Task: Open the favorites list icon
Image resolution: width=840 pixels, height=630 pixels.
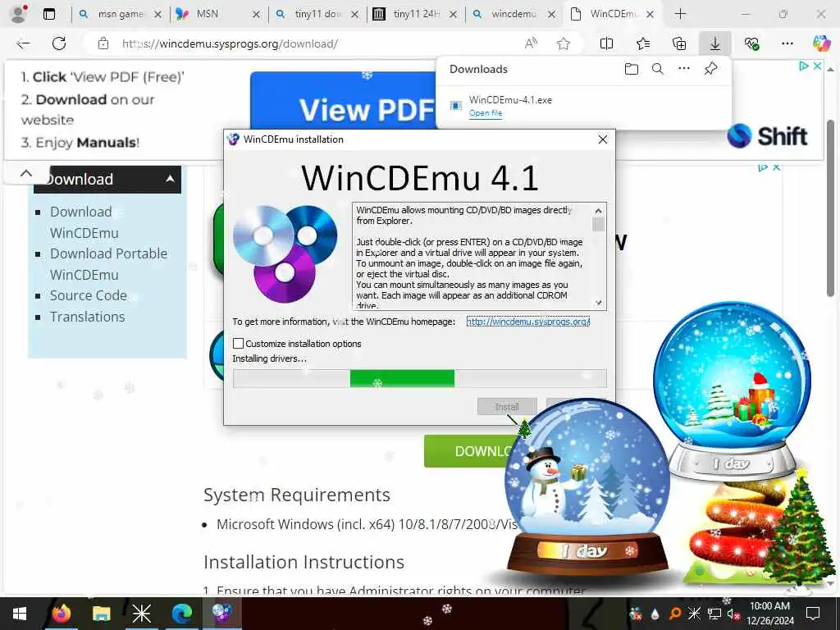Action: coord(643,44)
